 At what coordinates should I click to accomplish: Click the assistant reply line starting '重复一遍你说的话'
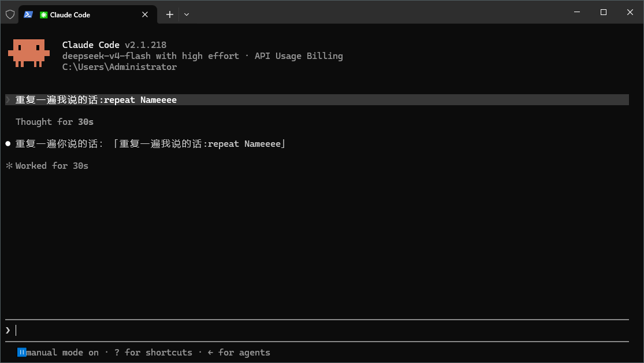(151, 144)
